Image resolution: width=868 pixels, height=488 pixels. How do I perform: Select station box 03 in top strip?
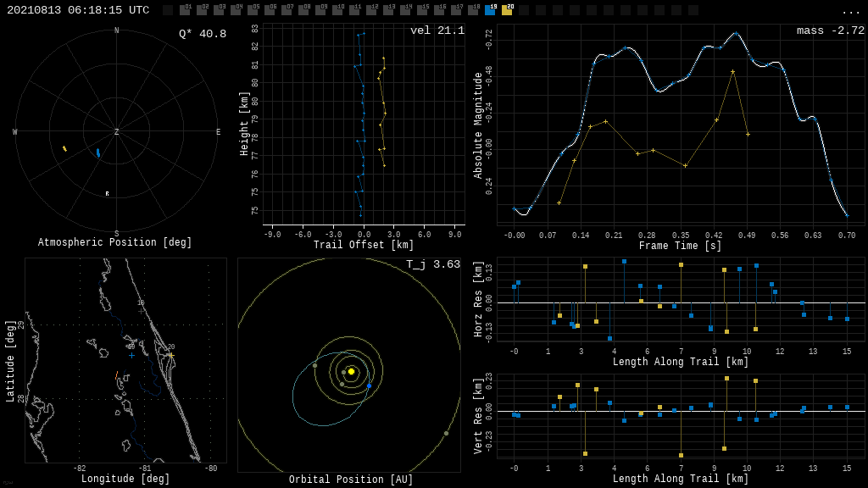(x=219, y=9)
